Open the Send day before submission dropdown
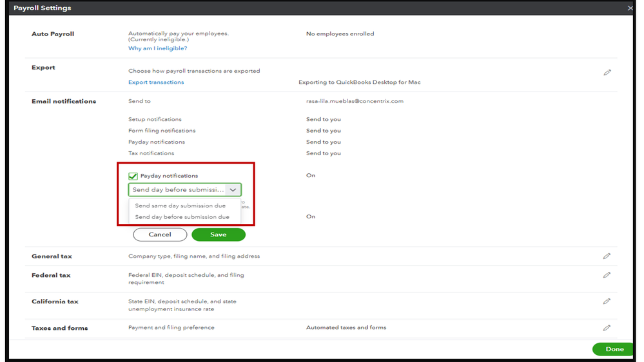This screenshot has height=362, width=644. coord(185,189)
